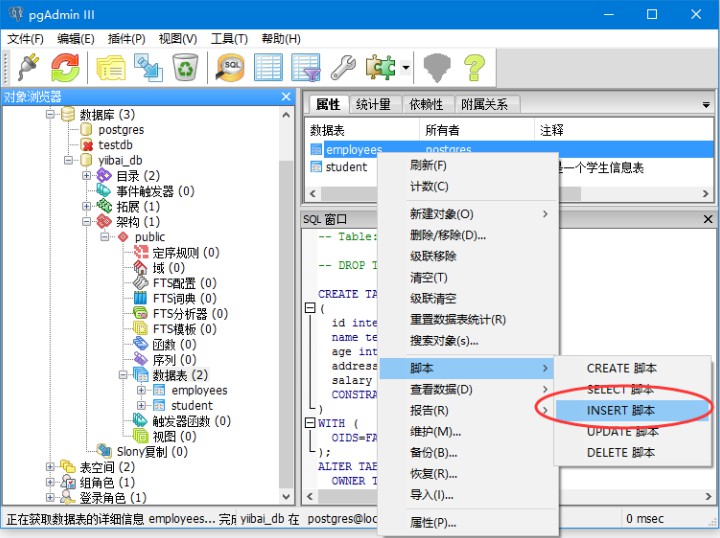Screen dimensions: 720x538
Task: Open the SQL query tool icon
Action: tap(230, 67)
